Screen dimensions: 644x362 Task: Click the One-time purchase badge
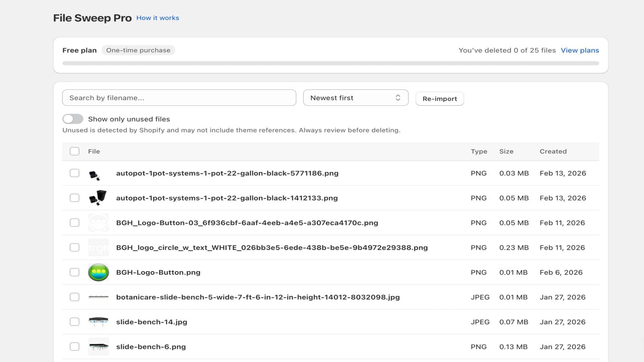[x=138, y=50]
